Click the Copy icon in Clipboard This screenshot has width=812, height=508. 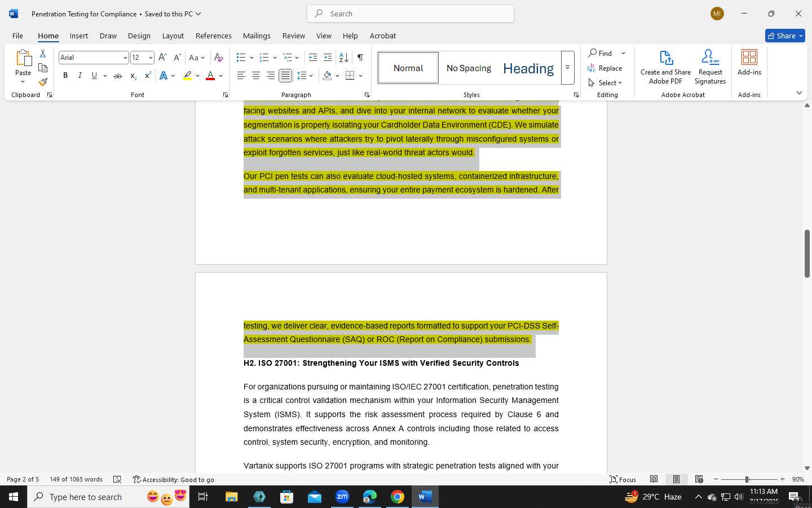tap(43, 68)
